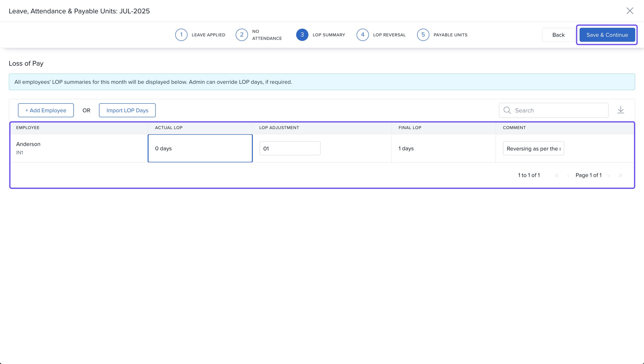Select Anderson's Actual LOP cell
This screenshot has height=364, width=644.
(200, 149)
